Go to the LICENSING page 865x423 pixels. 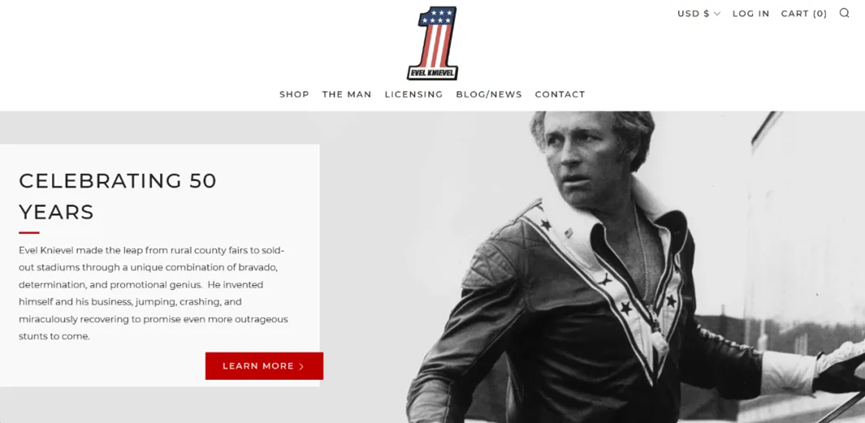pos(414,94)
